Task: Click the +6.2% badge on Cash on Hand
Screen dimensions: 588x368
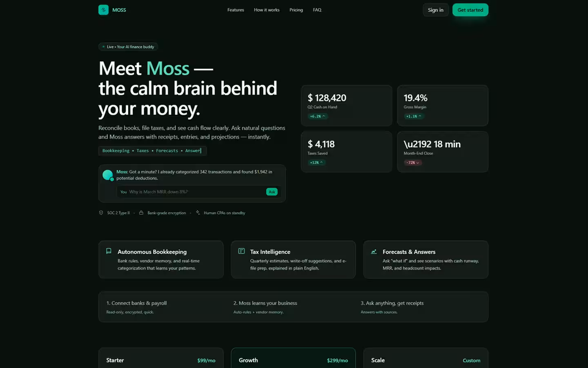Action: [x=318, y=116]
